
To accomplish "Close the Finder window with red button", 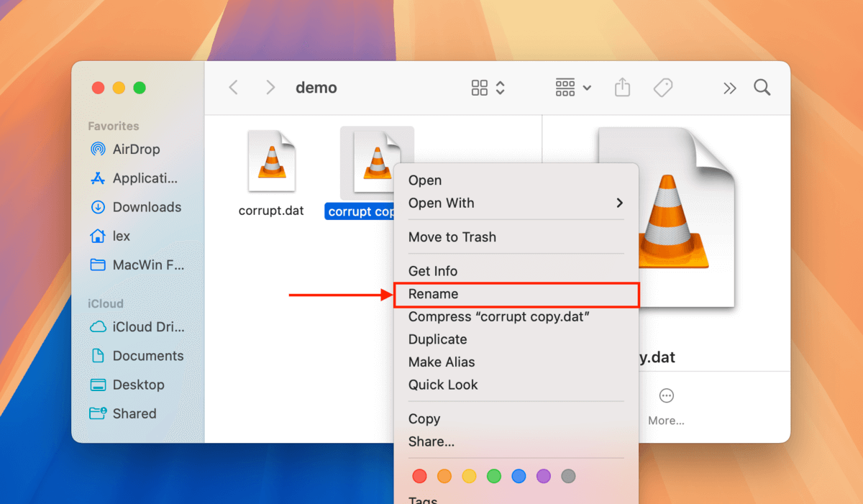I will click(x=98, y=88).
